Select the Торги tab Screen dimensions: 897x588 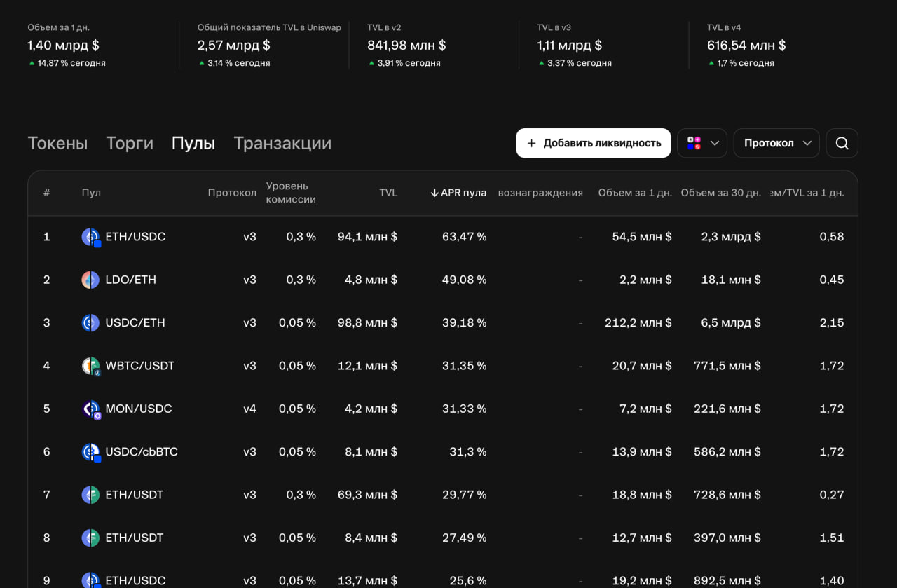point(130,143)
